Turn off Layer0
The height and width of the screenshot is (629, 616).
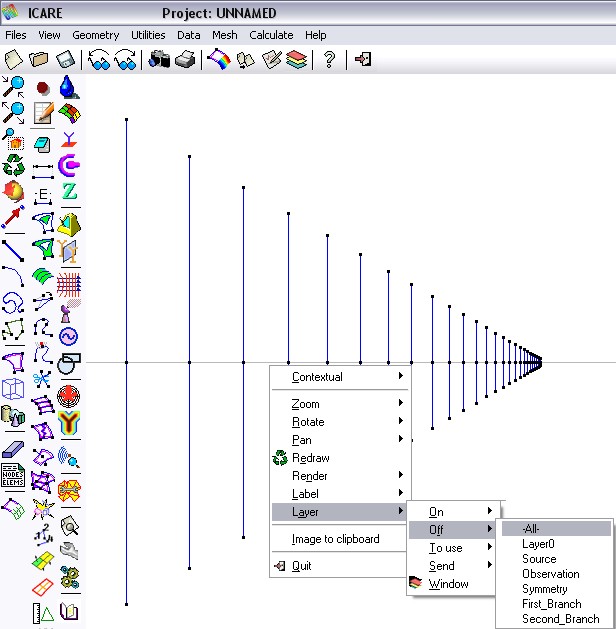click(x=556, y=544)
